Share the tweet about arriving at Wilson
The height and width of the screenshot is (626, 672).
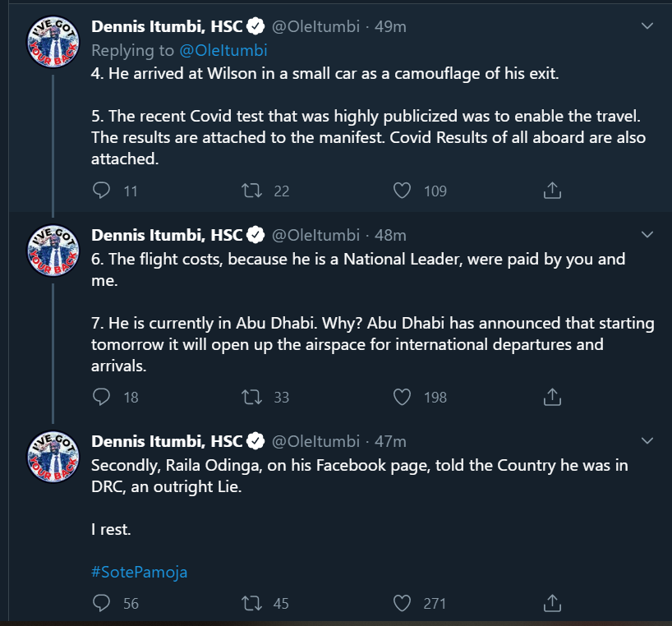coord(553,191)
